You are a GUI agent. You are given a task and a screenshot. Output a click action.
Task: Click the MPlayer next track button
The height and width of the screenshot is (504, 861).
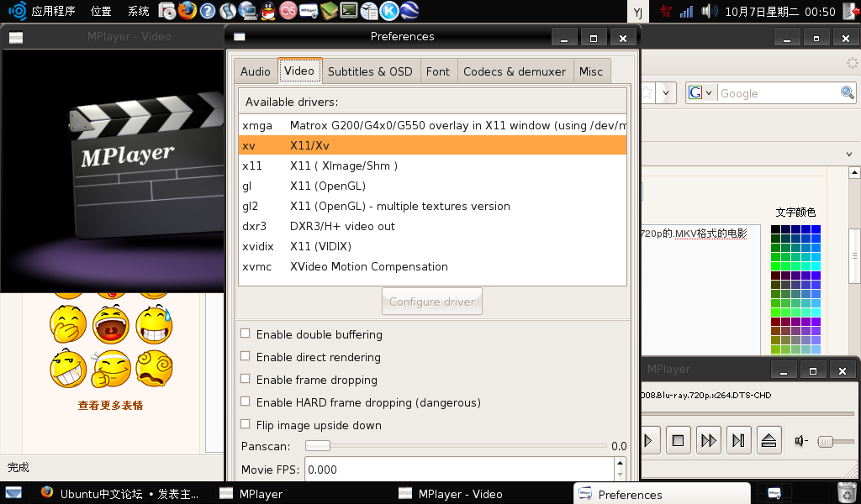click(738, 440)
